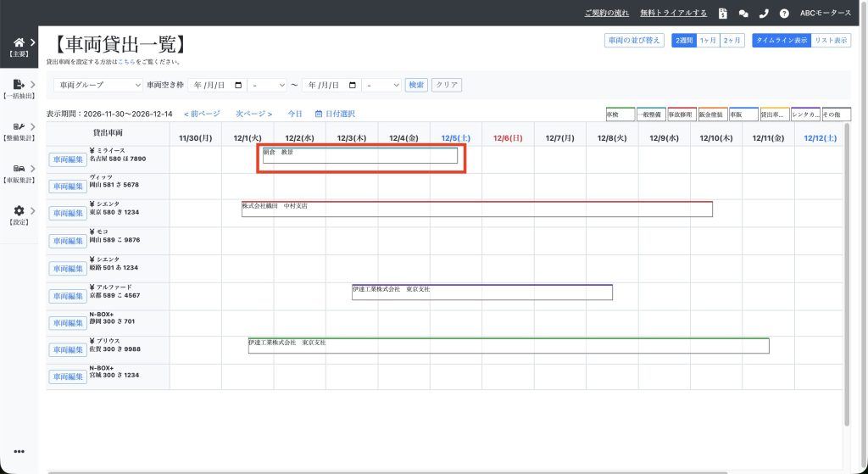Screen dimensions: 868x474
Task: Click 車両編集 for シエンタ 姫路 501 あ 1234
Action: [68, 269]
